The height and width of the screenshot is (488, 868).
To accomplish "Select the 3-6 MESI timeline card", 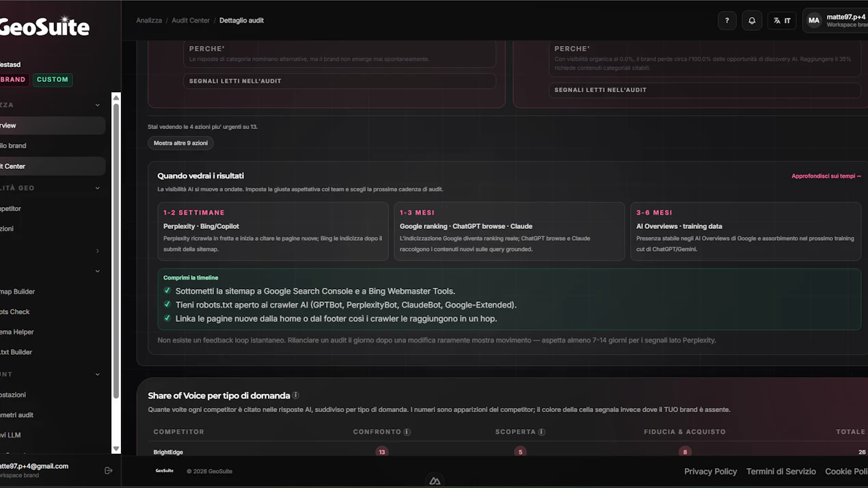I will pyautogui.click(x=746, y=231).
